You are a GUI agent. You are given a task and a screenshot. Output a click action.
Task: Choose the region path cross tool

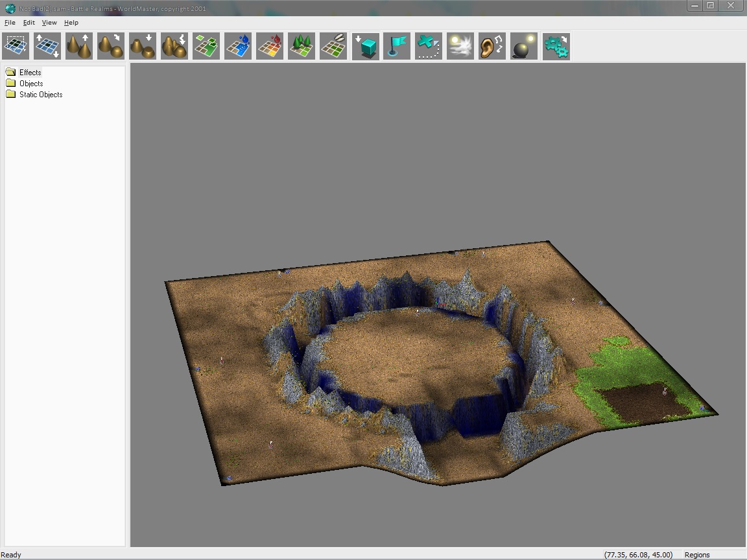(429, 46)
